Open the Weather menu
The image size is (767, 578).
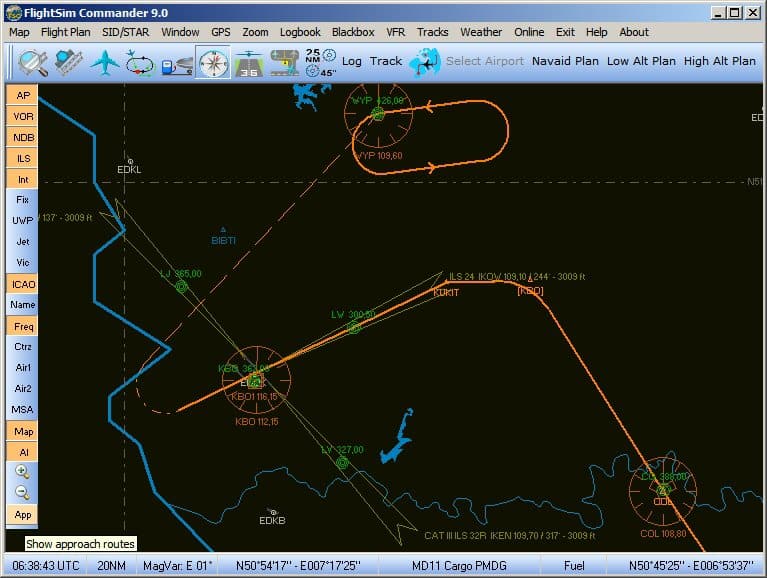point(481,32)
